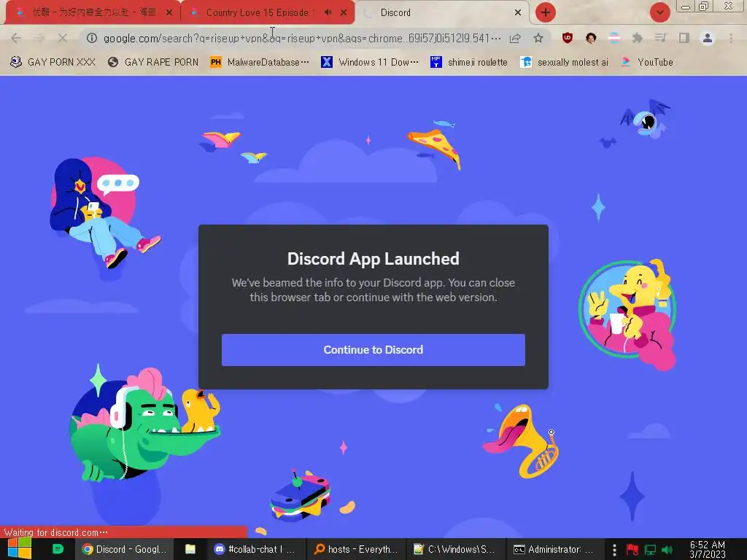Bookmark this tab with the star
747x560 pixels.
538,38
